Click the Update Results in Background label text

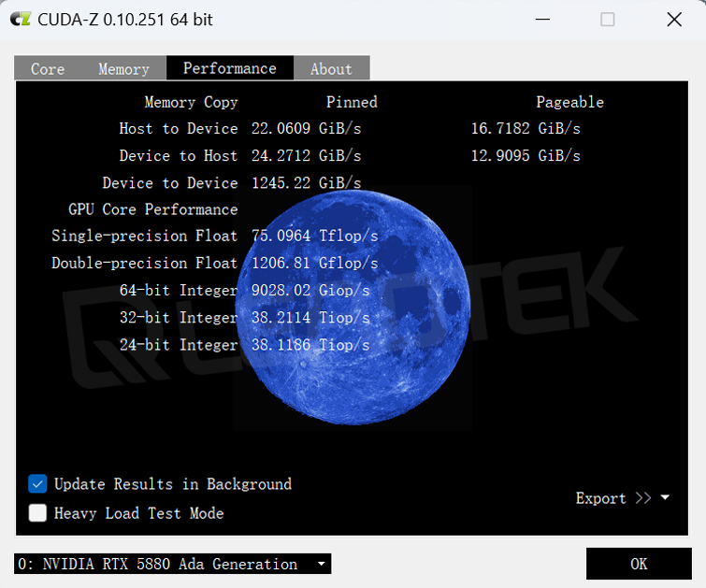pos(173,484)
